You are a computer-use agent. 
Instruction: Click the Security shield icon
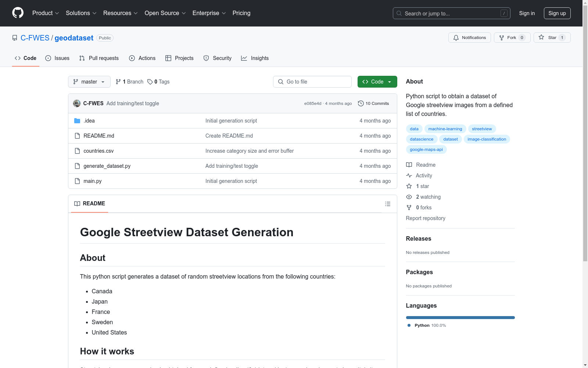coord(206,58)
